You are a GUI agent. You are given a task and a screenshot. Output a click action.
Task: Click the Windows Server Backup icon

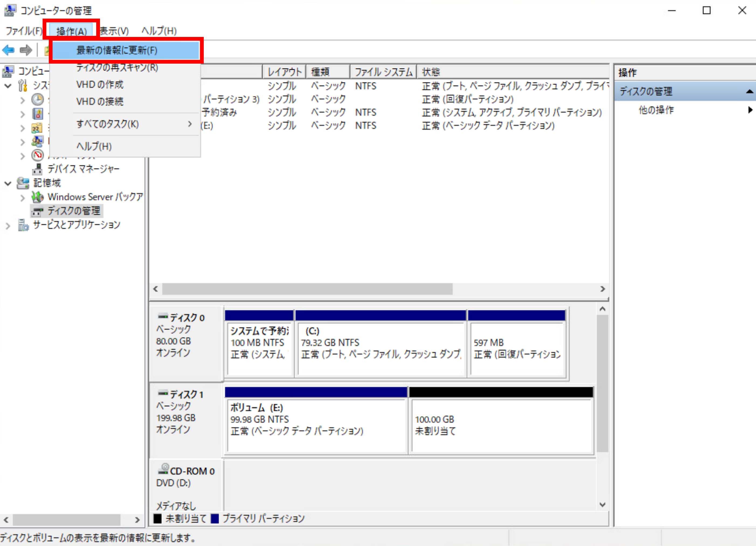pos(37,197)
